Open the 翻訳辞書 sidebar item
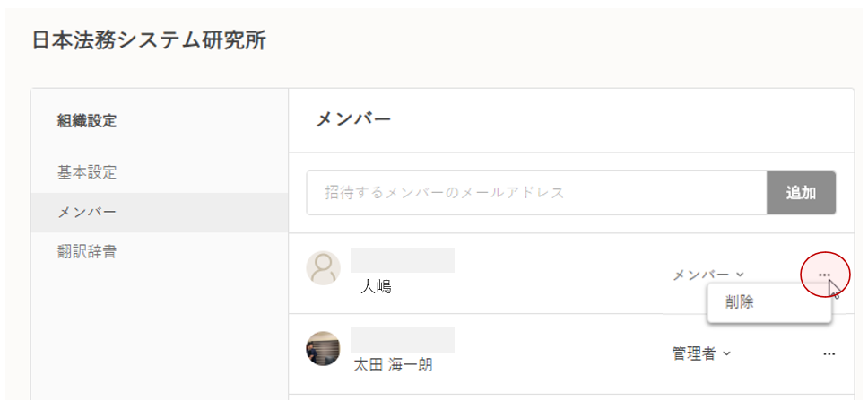The width and height of the screenshot is (868, 410). point(87,252)
